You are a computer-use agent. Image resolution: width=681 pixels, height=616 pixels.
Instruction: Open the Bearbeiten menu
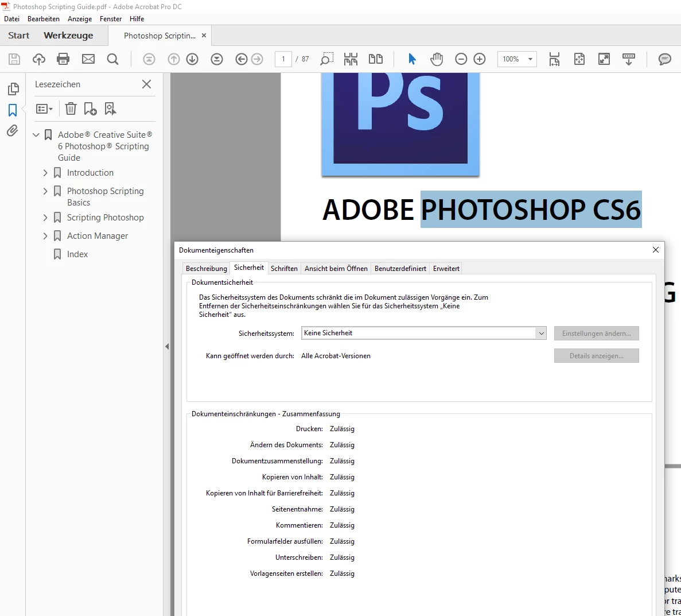coord(44,19)
